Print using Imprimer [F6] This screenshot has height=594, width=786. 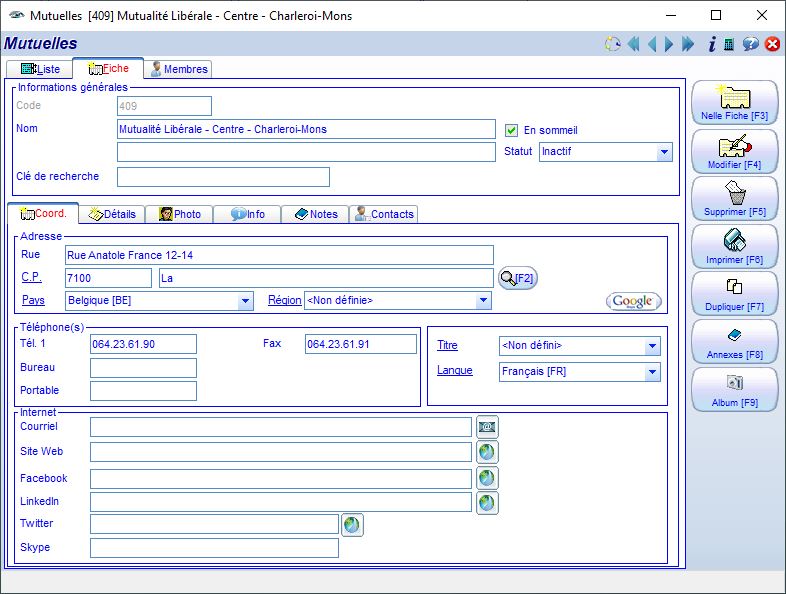click(734, 247)
